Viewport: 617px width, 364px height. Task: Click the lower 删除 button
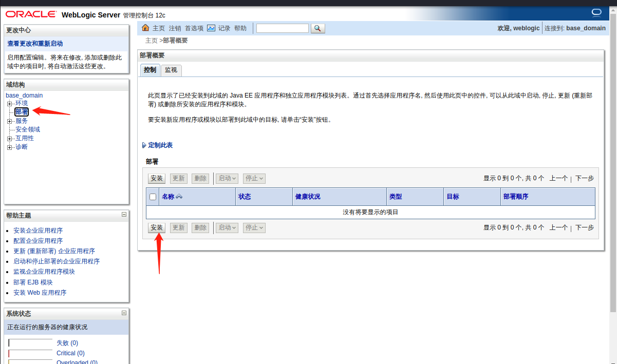point(200,227)
